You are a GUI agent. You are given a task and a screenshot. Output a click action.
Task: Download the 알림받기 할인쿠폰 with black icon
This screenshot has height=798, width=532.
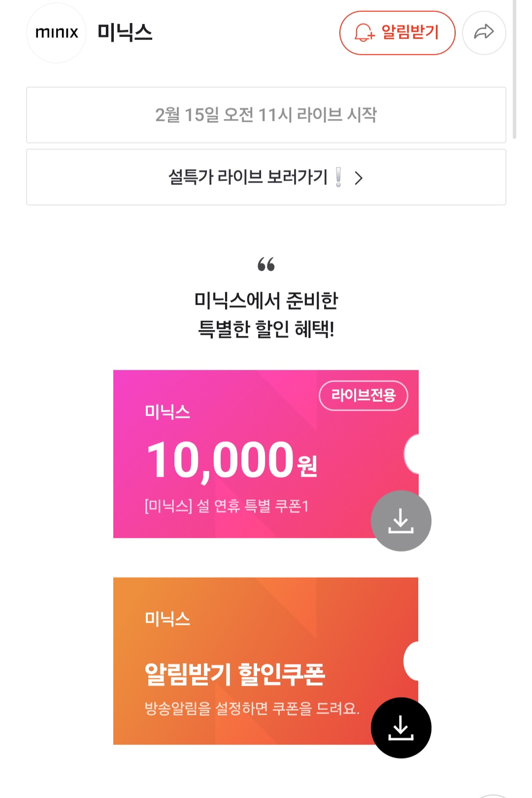(401, 728)
